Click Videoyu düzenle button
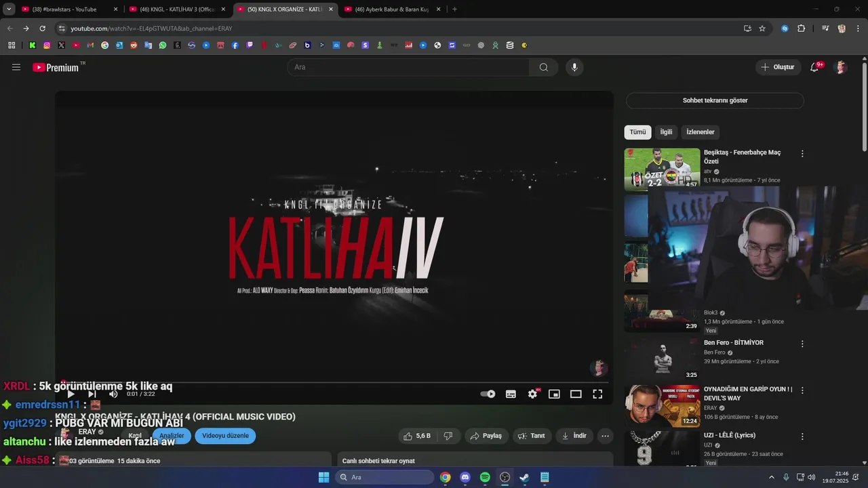 (x=225, y=436)
